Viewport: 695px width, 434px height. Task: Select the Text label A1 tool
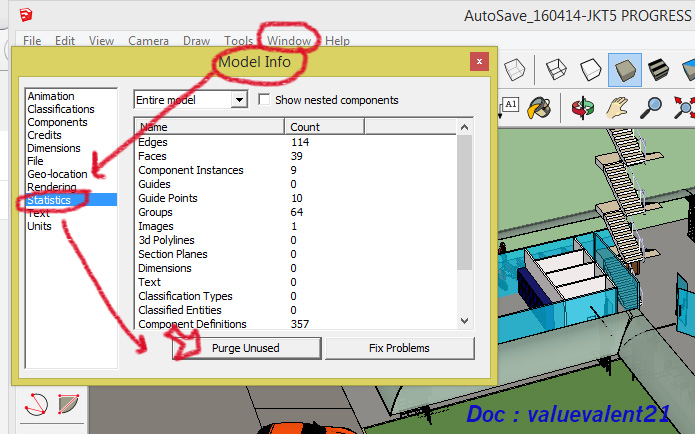point(509,106)
